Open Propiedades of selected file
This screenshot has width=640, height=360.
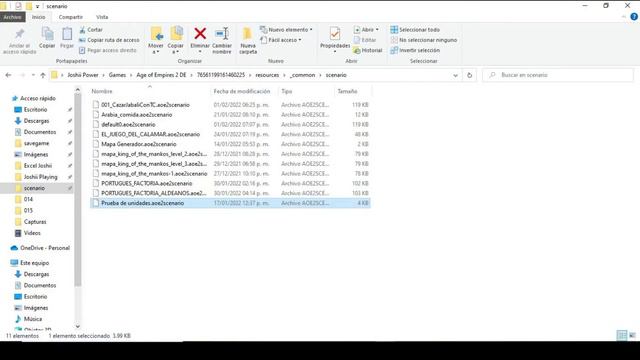335,39
